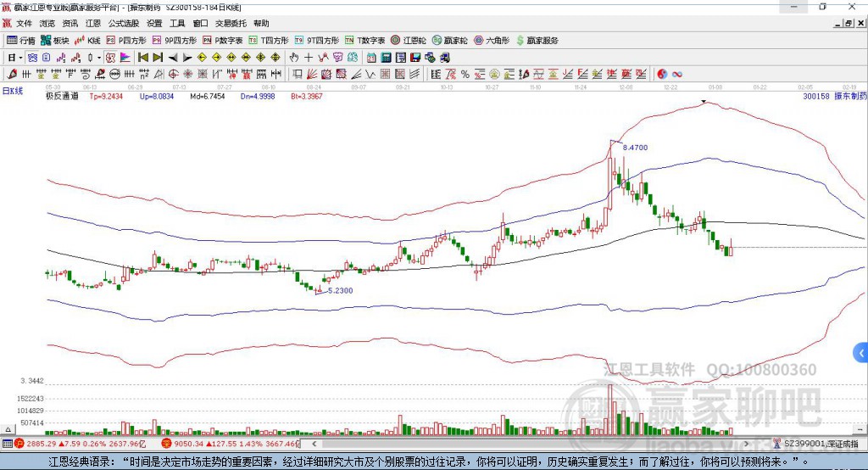This screenshot has height=470, width=868.
Task: Open the 六角形 hexagon tool
Action: [x=492, y=41]
